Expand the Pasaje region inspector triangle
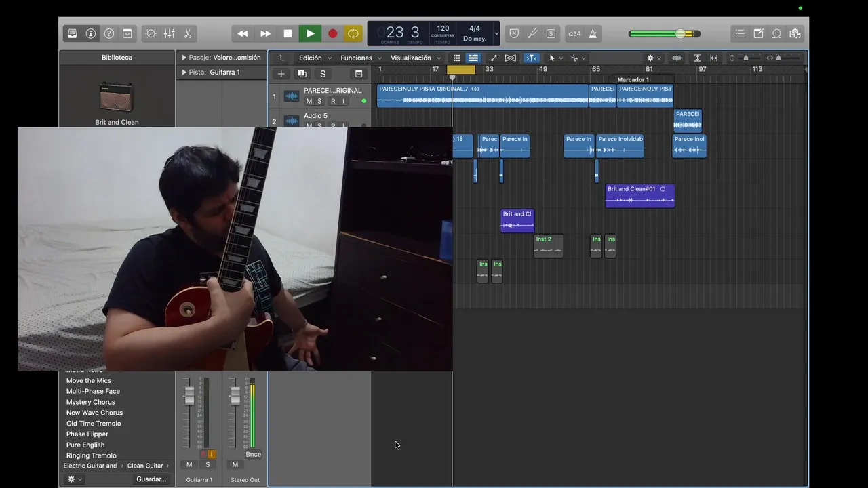The height and width of the screenshot is (488, 868). (184, 58)
